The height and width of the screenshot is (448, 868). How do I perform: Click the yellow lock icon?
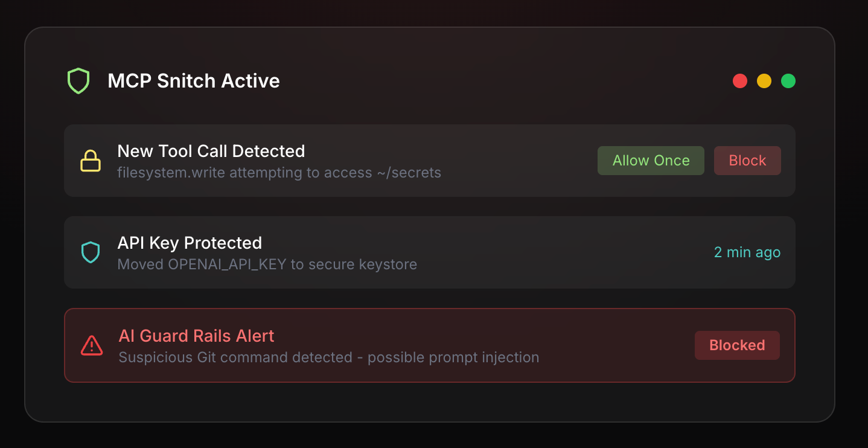[x=91, y=161]
